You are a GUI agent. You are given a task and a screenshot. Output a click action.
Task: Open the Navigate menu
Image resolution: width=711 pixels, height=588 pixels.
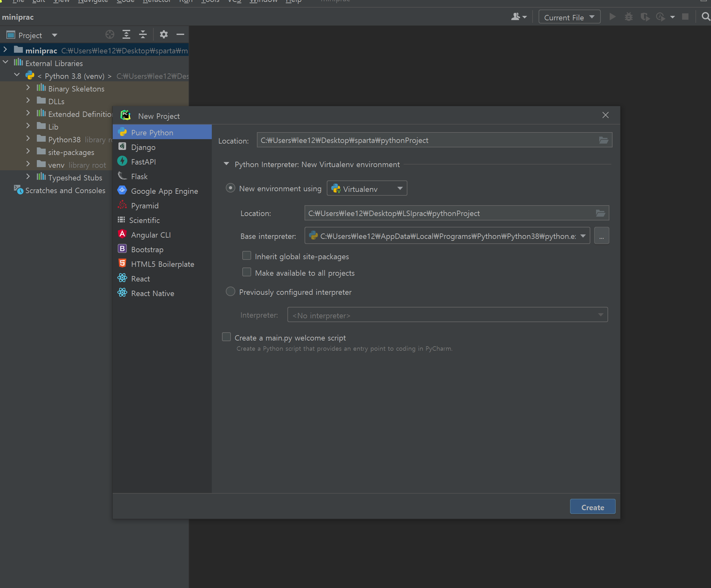93,1
